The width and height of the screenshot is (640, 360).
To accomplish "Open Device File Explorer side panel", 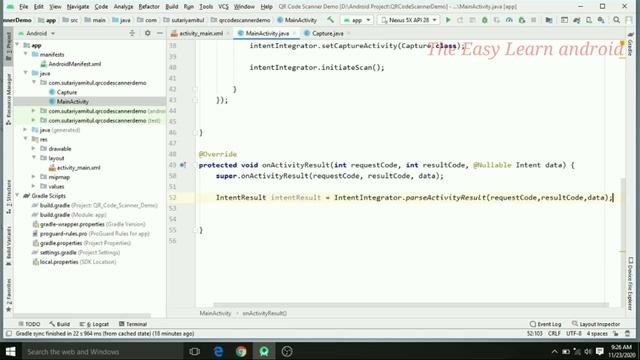I will tap(630, 283).
